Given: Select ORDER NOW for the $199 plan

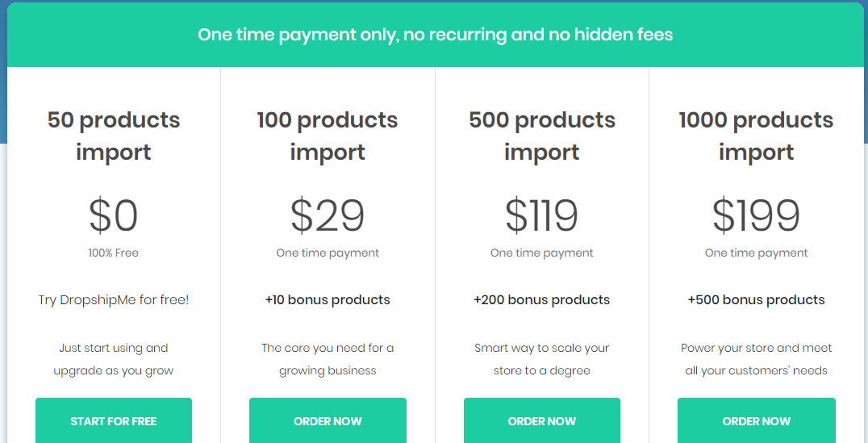Looking at the screenshot, I should (x=756, y=420).
